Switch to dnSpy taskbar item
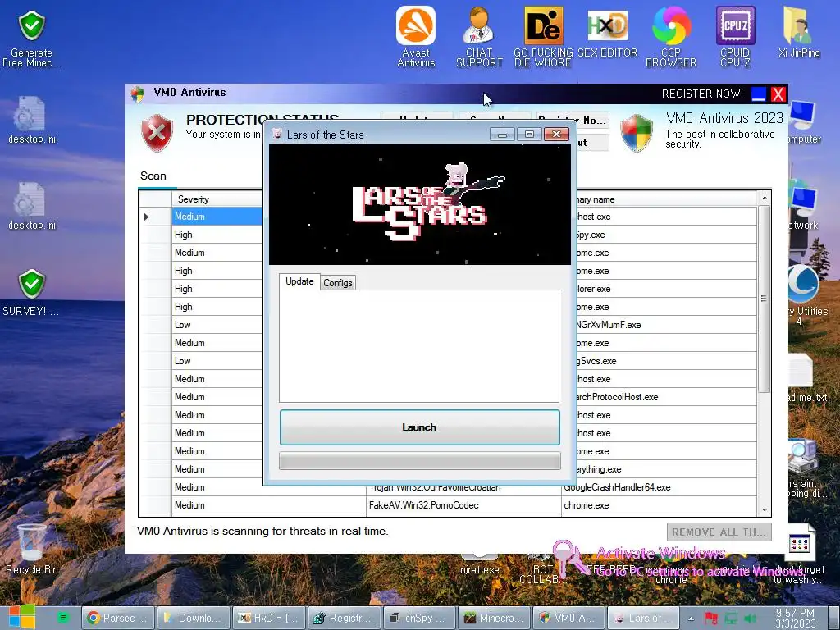840x630 pixels. pos(419,618)
